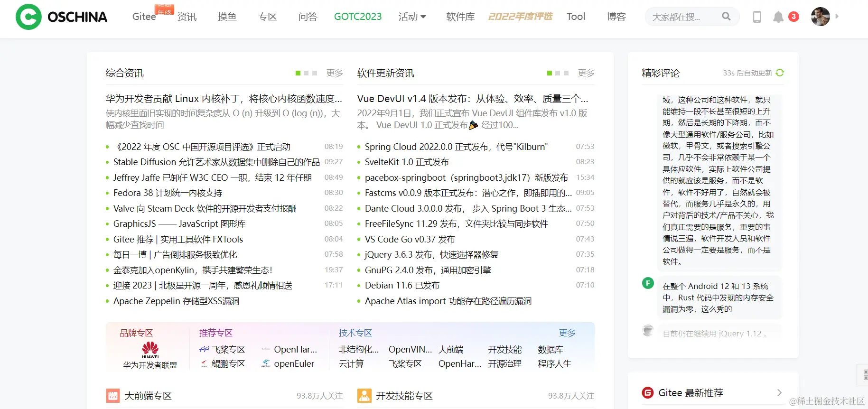
Task: Open VS Code Go v0.37 发布
Action: (410, 239)
